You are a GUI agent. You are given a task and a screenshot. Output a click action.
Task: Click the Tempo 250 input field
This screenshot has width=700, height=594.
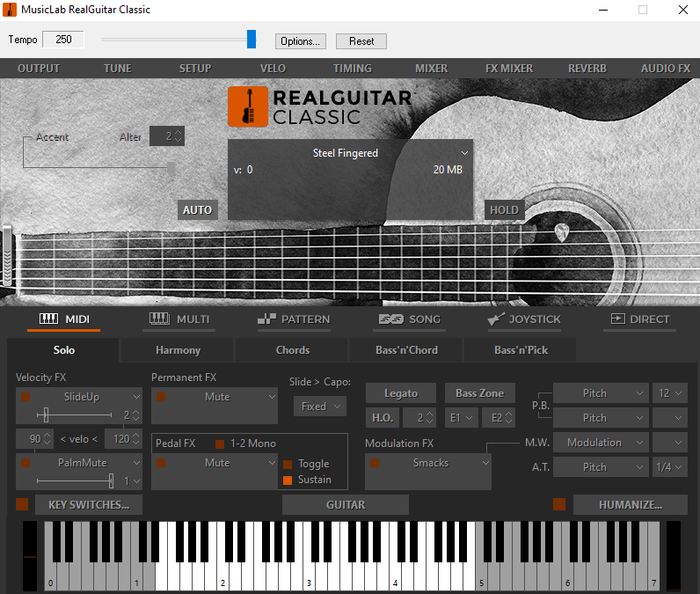[x=63, y=39]
